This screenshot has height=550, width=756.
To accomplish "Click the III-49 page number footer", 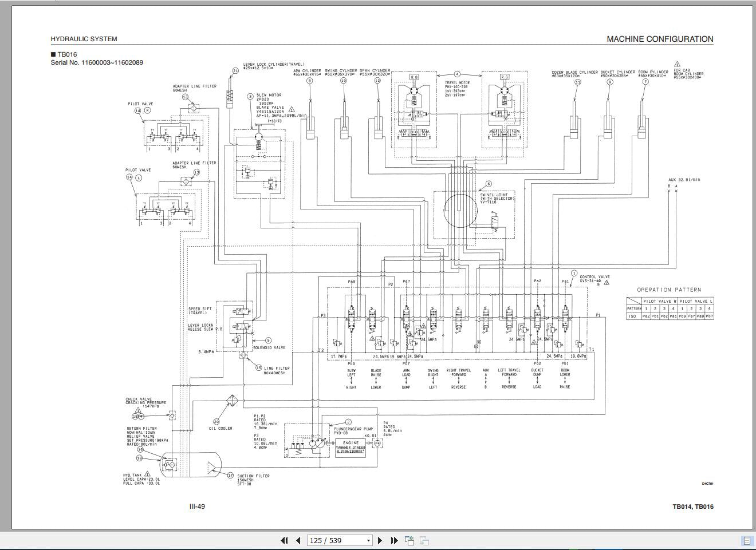I will (197, 506).
